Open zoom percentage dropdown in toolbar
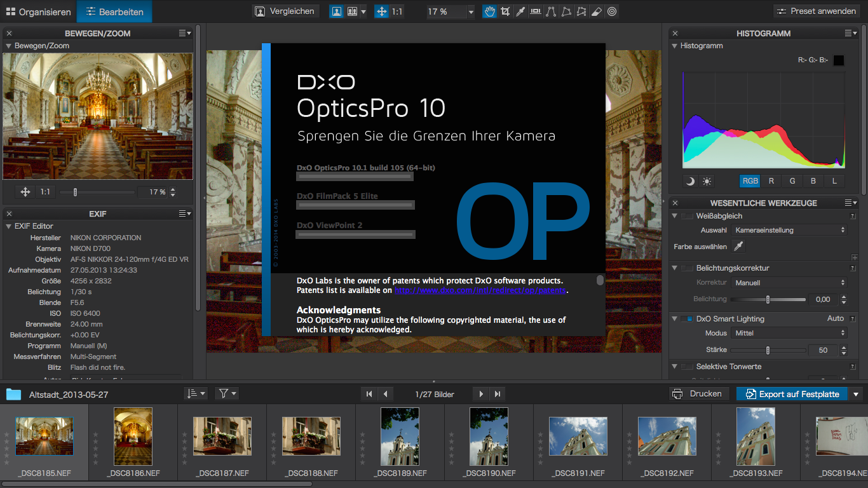The height and width of the screenshot is (488, 868). coord(471,11)
